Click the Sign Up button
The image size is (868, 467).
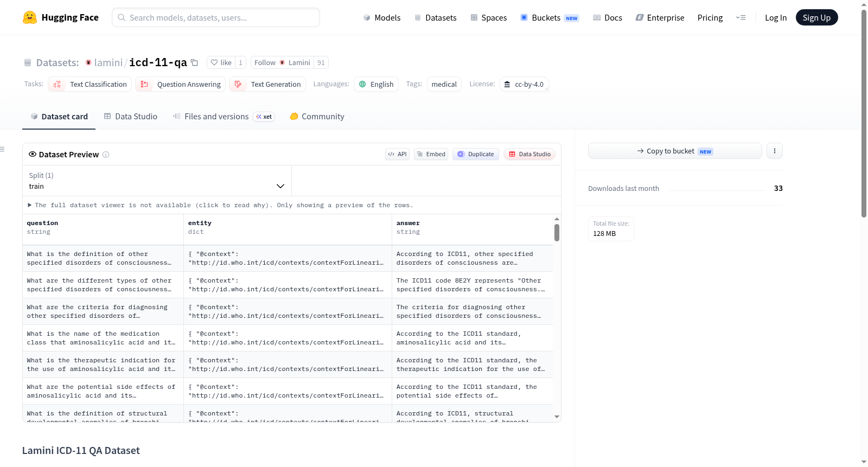[x=816, y=17]
